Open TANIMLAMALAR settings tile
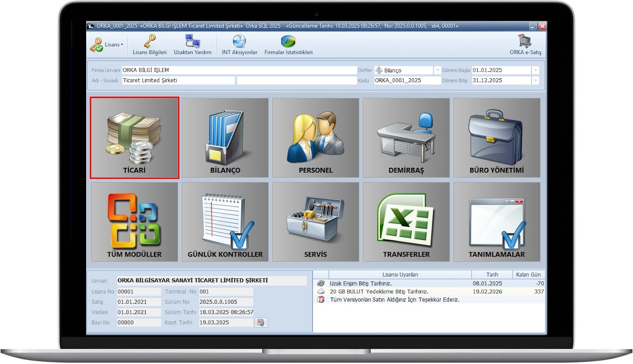633x364 pixels. click(x=497, y=222)
